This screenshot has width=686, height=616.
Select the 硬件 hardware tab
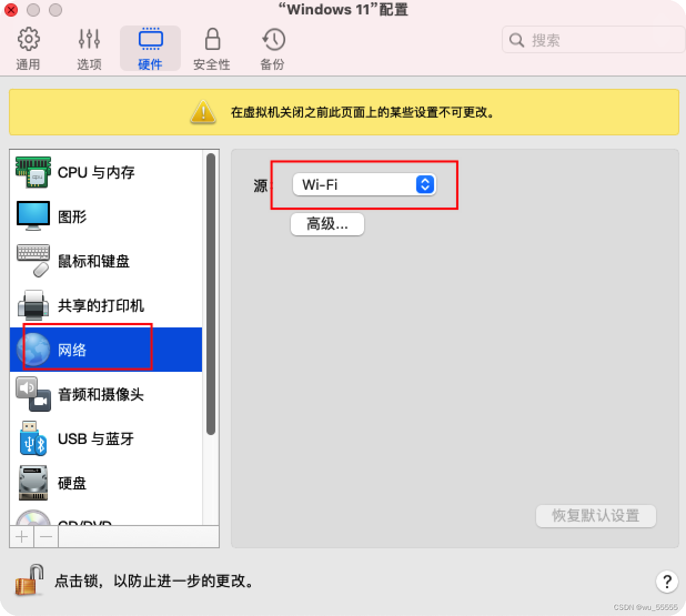(150, 49)
